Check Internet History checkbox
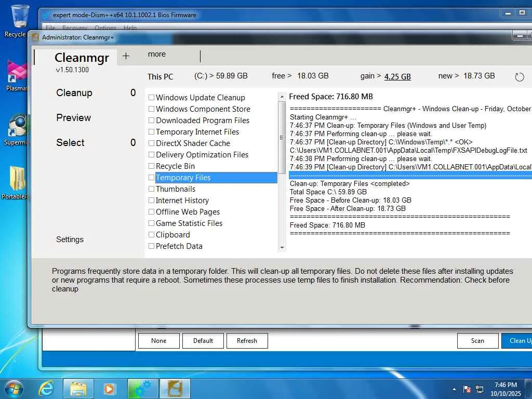Screen dimensions: 532x399 pyautogui.click(x=152, y=201)
